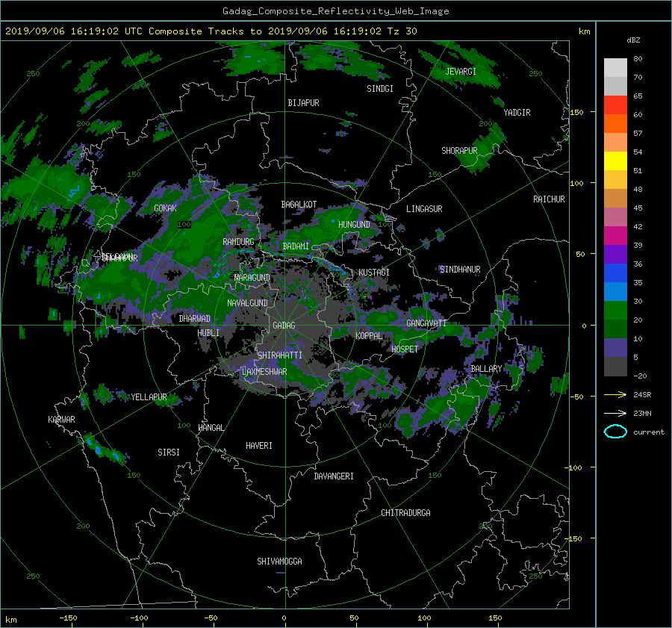The image size is (672, 628).
Task: Click the DHARWAD city label
Action: click(x=195, y=319)
